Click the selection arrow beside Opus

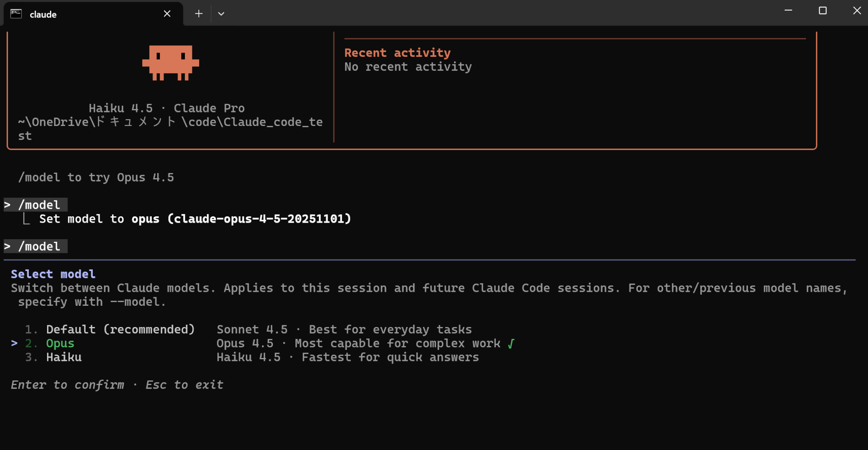14,343
